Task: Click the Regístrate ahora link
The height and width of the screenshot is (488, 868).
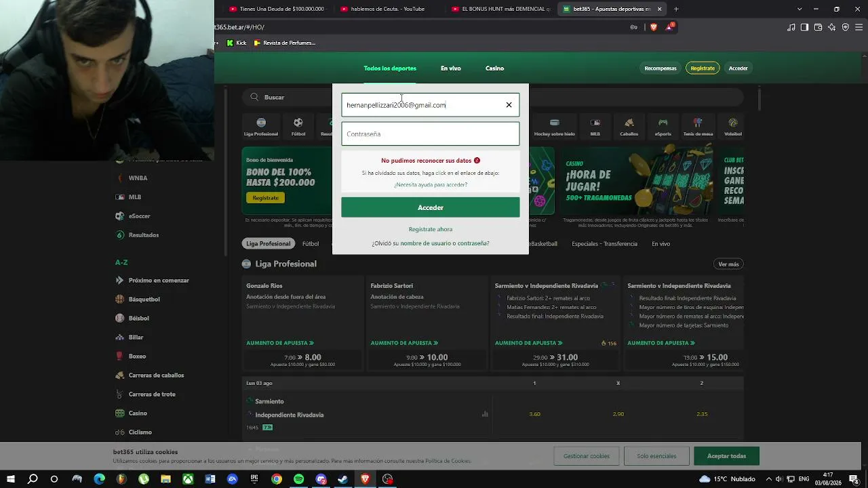Action: click(431, 229)
